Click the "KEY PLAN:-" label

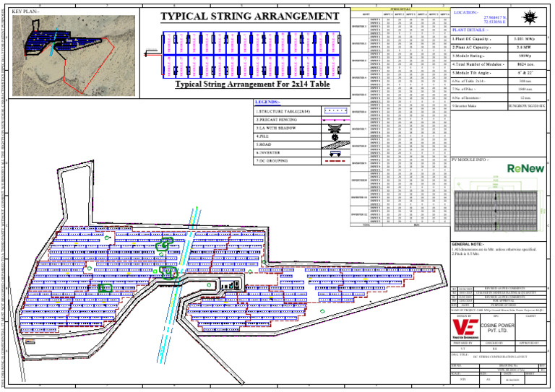tap(25, 12)
